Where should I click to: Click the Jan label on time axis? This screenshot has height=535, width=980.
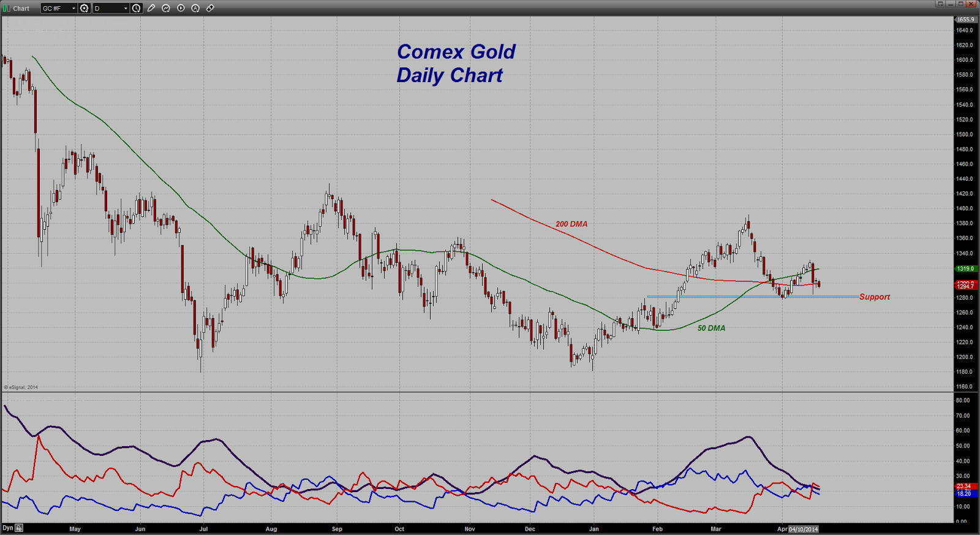pyautogui.click(x=594, y=529)
